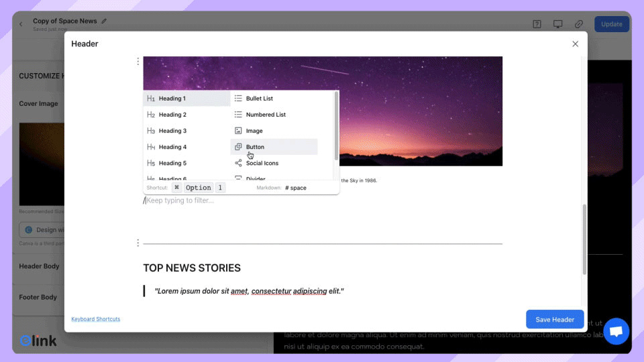Click the numbered list icon
The width and height of the screenshot is (644, 362).
coord(238,114)
